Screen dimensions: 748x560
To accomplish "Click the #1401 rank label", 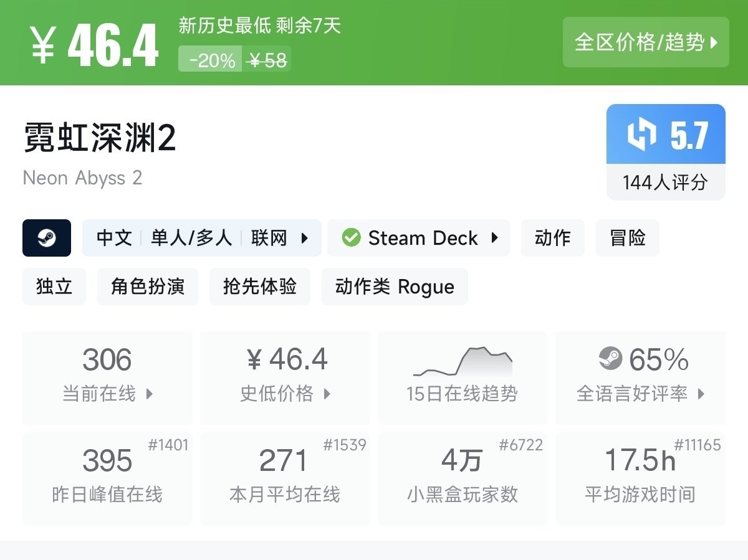I will point(168,445).
